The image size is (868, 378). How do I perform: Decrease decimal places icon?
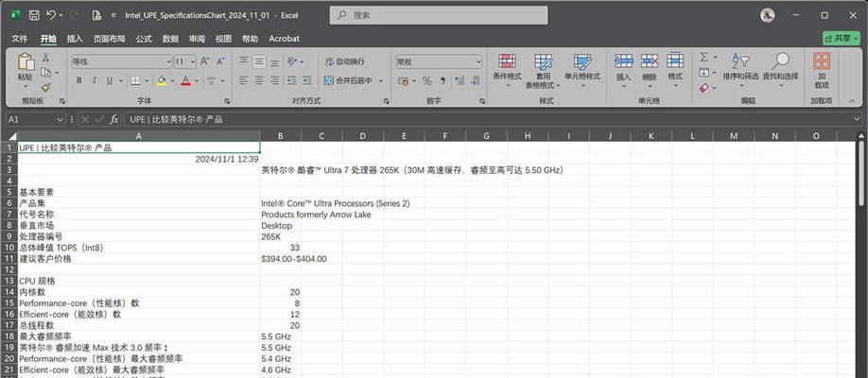coord(475,81)
